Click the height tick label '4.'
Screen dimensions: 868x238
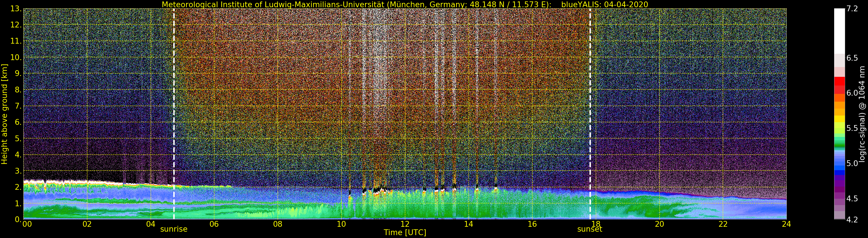tap(18, 155)
